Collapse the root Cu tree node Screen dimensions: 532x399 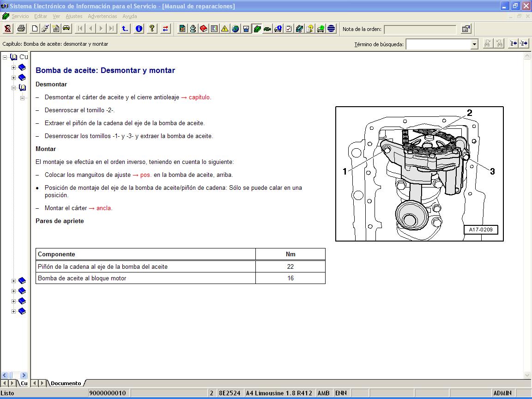[5, 57]
